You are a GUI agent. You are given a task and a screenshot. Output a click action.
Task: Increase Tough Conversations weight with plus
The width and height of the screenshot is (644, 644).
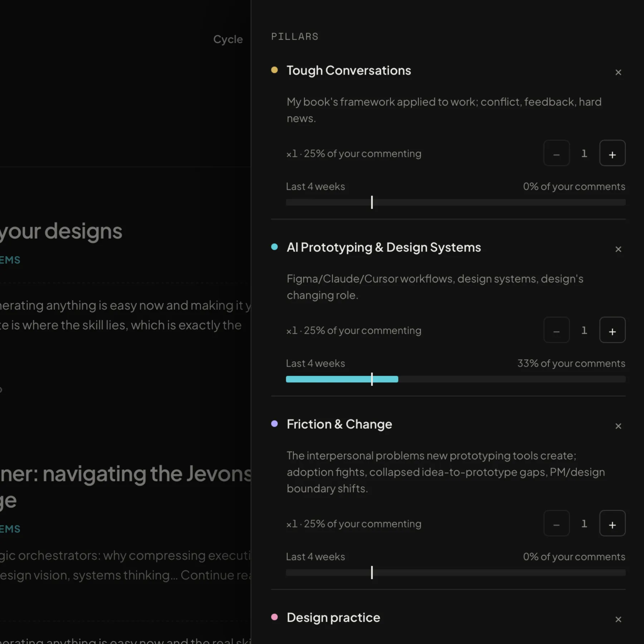(612, 153)
